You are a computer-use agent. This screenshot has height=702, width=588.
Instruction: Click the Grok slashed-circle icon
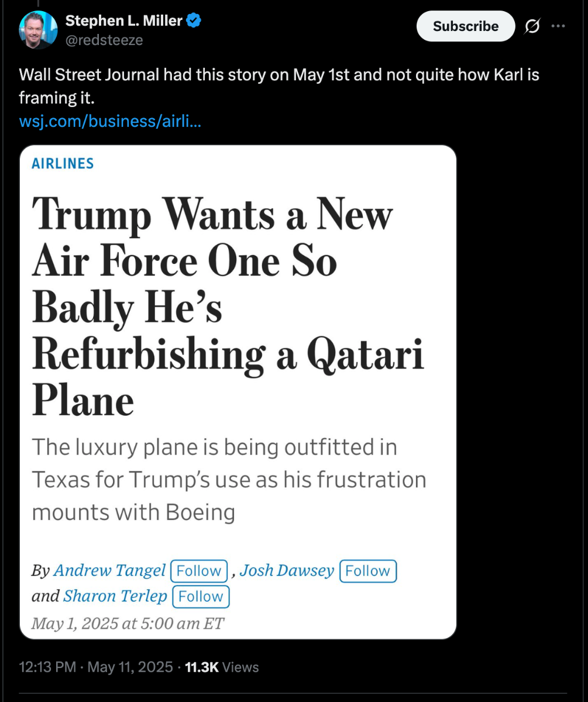(532, 26)
